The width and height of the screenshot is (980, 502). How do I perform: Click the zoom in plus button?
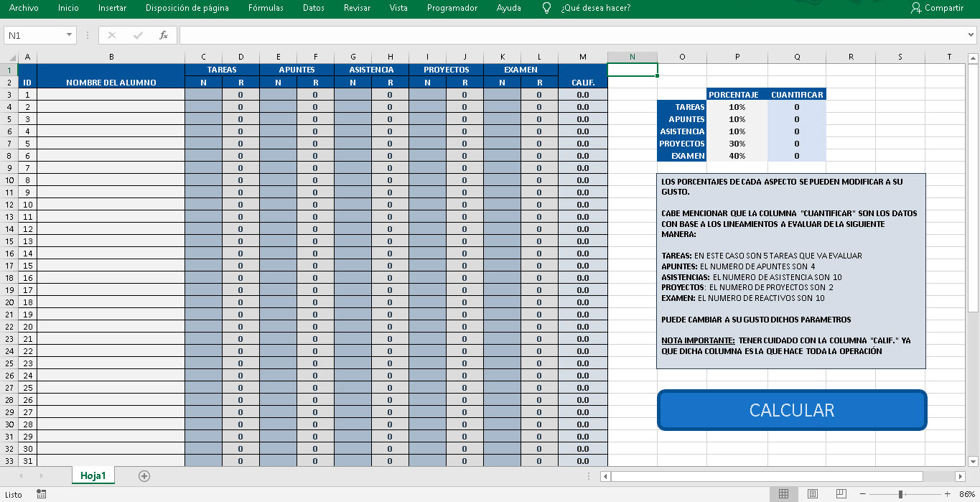click(x=947, y=494)
